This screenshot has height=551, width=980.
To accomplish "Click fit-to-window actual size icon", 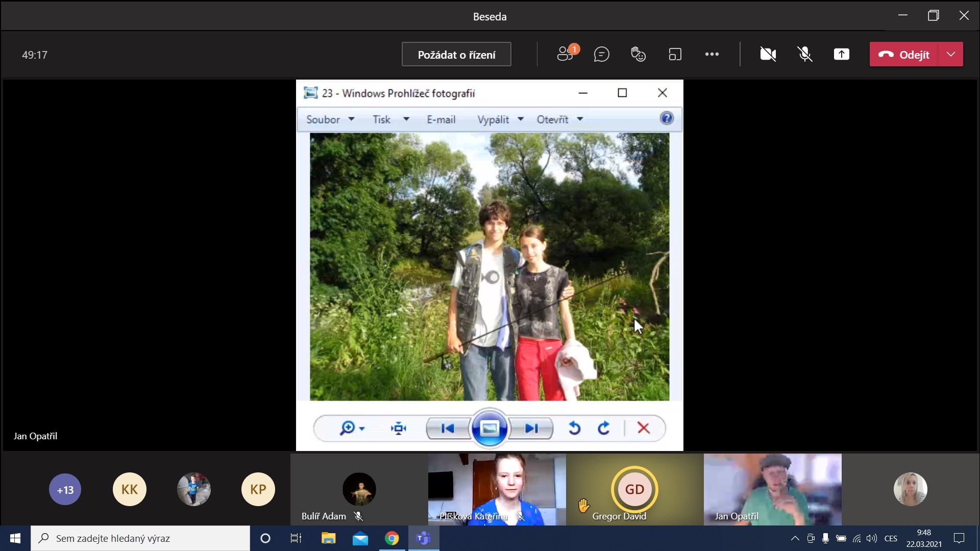I will tap(398, 428).
